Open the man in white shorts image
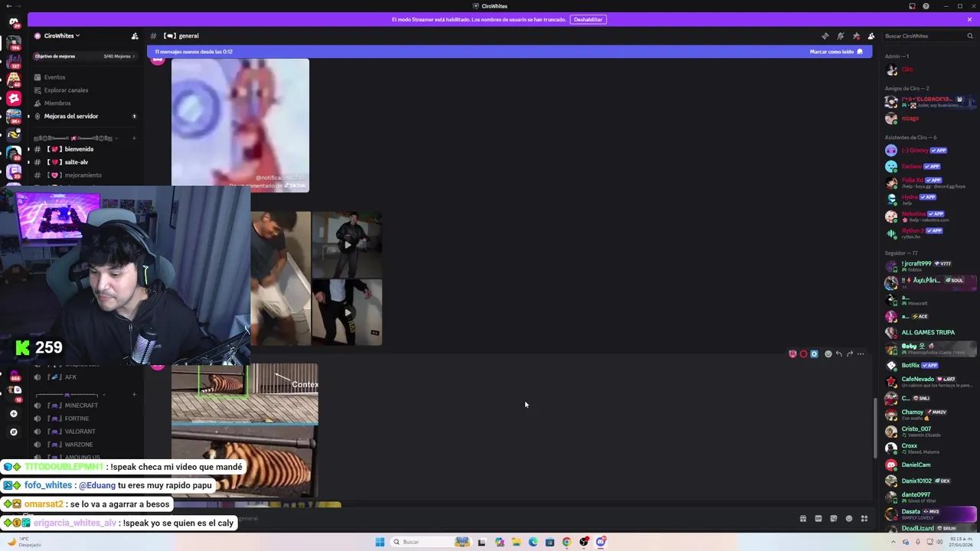 pos(280,279)
